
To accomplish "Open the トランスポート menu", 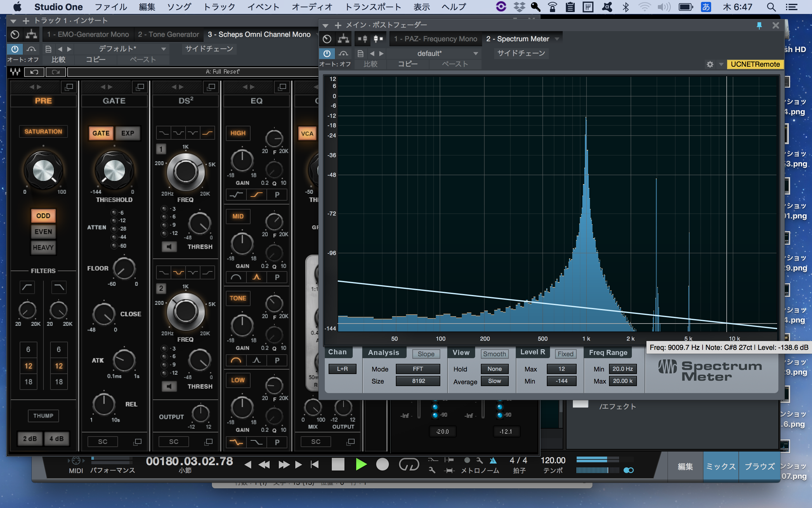I will [373, 7].
